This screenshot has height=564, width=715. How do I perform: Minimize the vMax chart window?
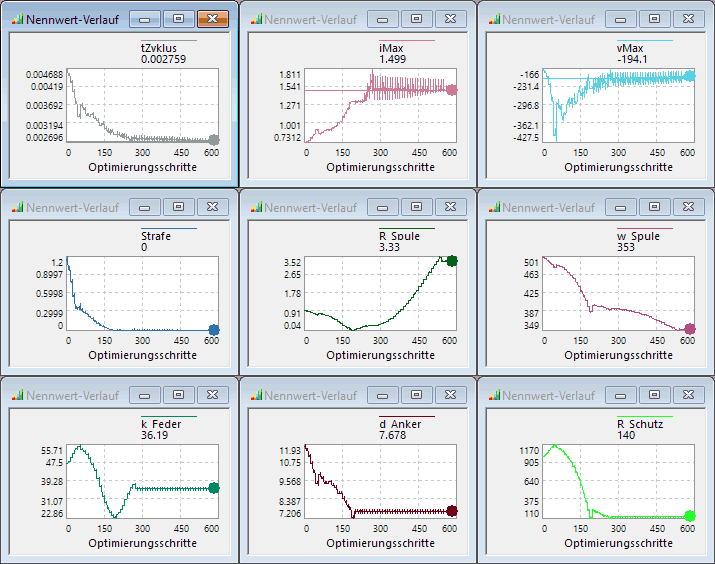click(x=620, y=19)
